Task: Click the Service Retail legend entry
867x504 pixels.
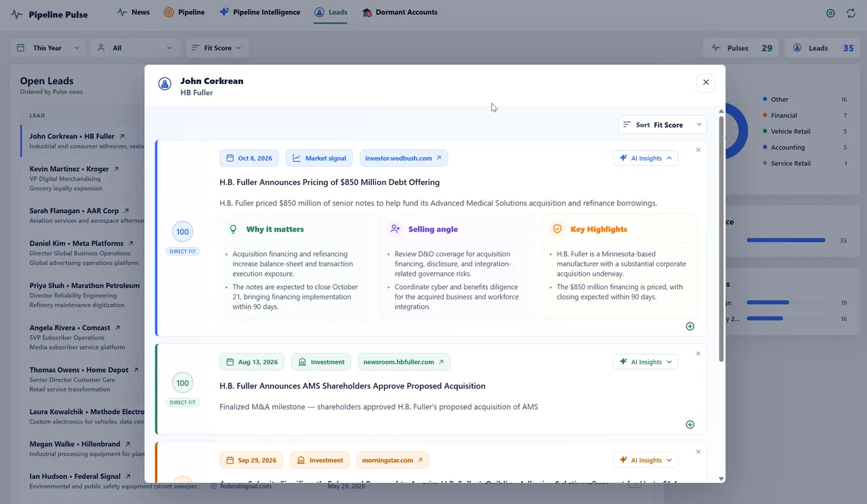Action: click(805, 163)
